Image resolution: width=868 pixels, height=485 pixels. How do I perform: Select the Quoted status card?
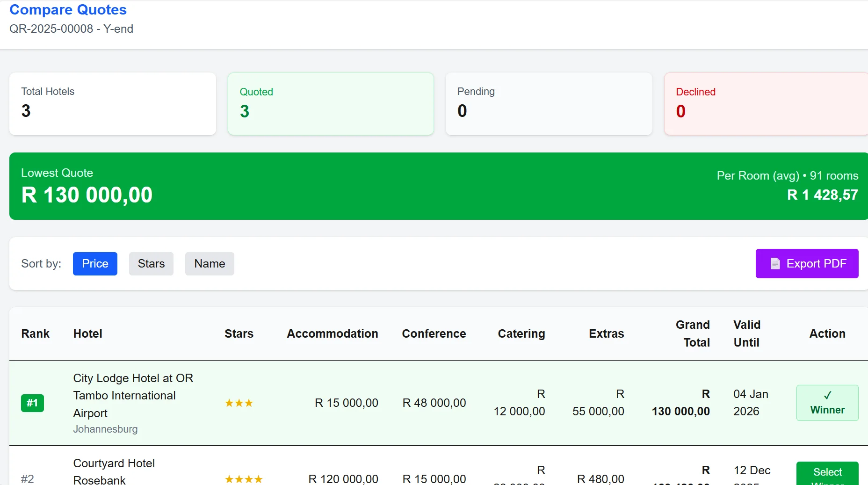click(x=331, y=104)
